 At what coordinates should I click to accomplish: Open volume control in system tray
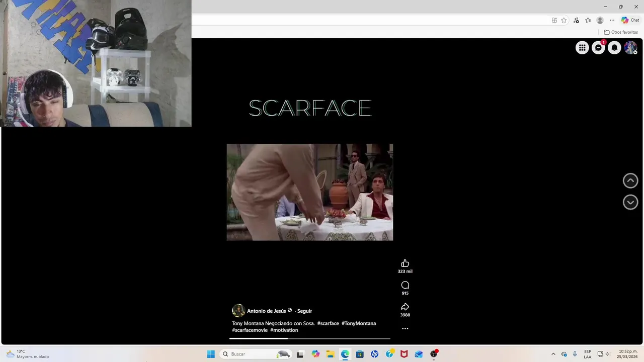608,354
